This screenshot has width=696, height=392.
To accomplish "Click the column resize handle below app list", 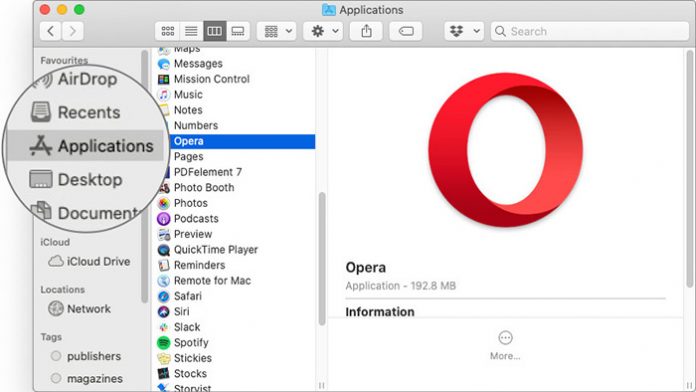I will coord(321,385).
